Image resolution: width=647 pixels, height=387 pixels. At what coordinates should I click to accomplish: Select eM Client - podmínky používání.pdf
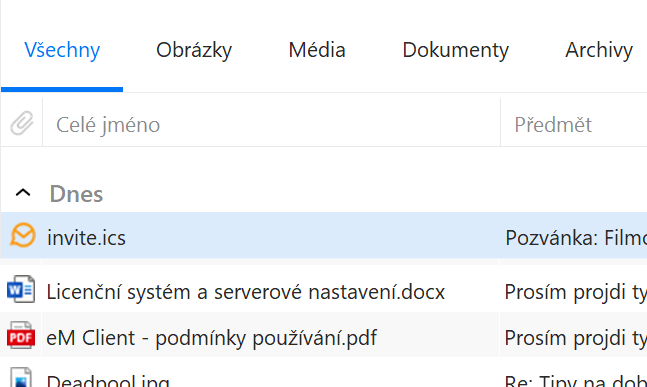pyautogui.click(x=211, y=338)
